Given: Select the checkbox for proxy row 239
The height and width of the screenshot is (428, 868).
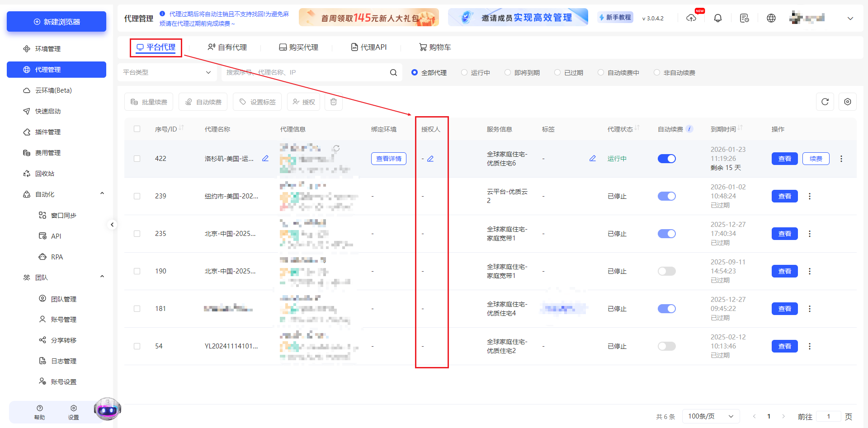Looking at the screenshot, I should tap(137, 196).
